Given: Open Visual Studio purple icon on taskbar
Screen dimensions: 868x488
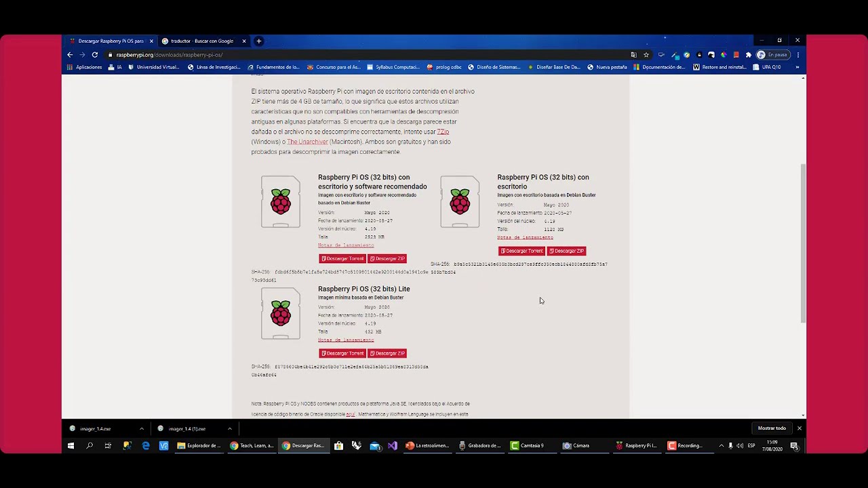Looking at the screenshot, I should pos(393,446).
